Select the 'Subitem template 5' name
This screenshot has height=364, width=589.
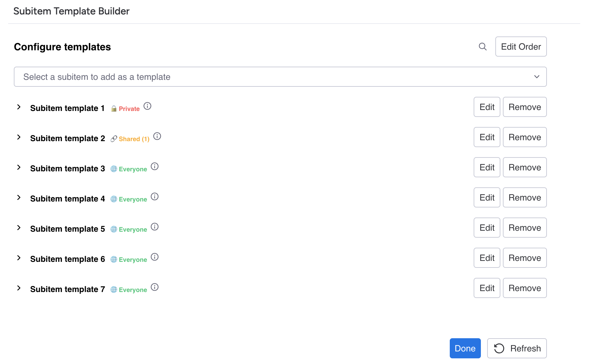(x=68, y=229)
